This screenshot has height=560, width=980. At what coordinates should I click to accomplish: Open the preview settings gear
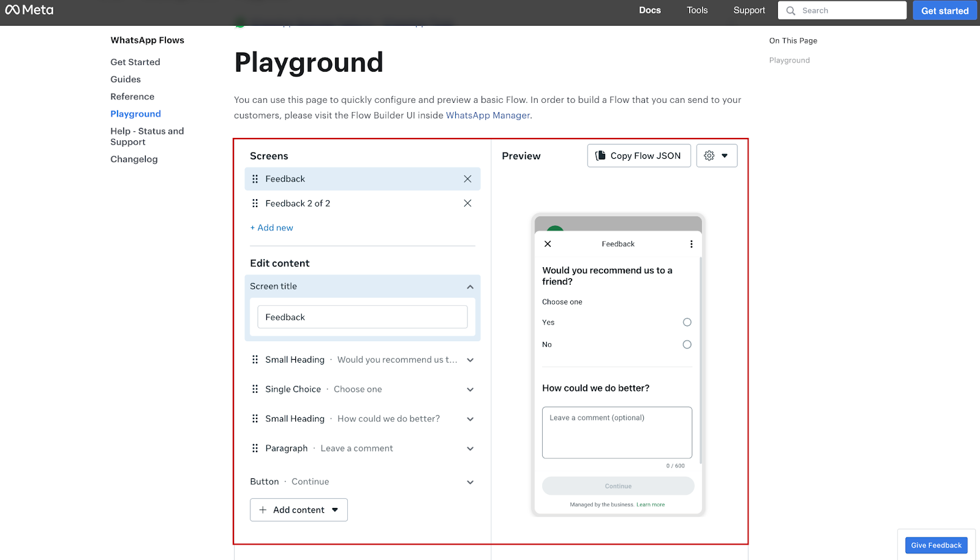pos(709,156)
